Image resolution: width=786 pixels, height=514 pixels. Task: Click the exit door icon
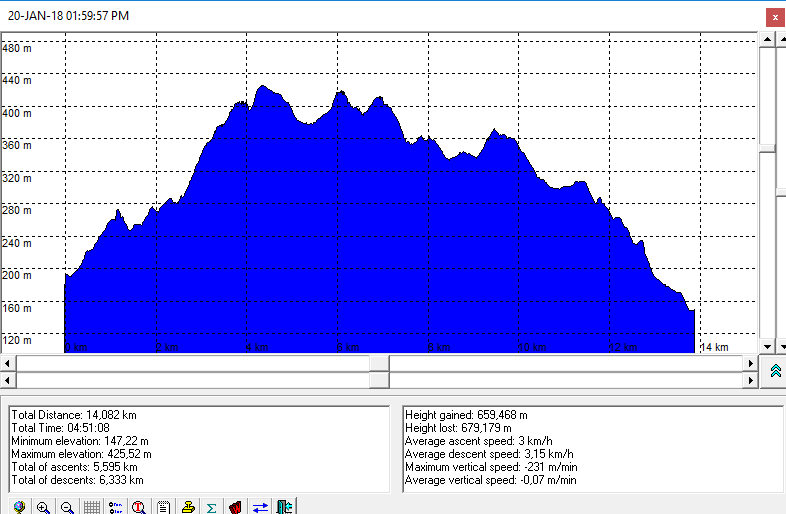(x=284, y=507)
